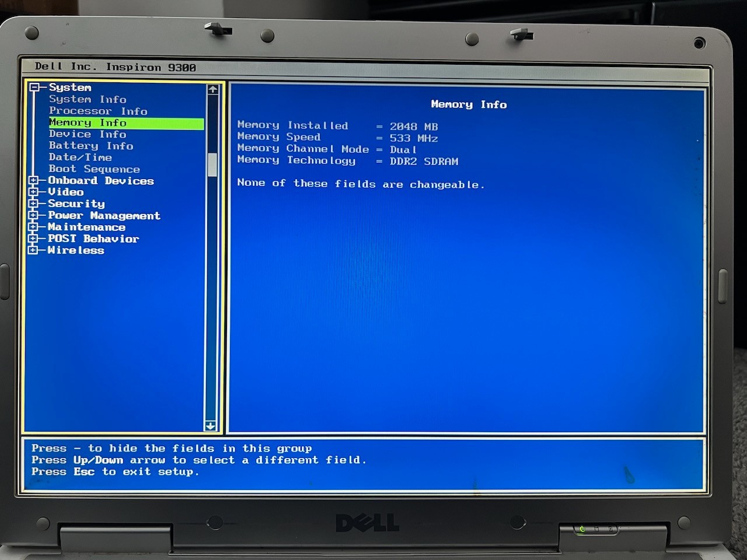Click the Dell Inc. Inspiron 9300 title

116,66
